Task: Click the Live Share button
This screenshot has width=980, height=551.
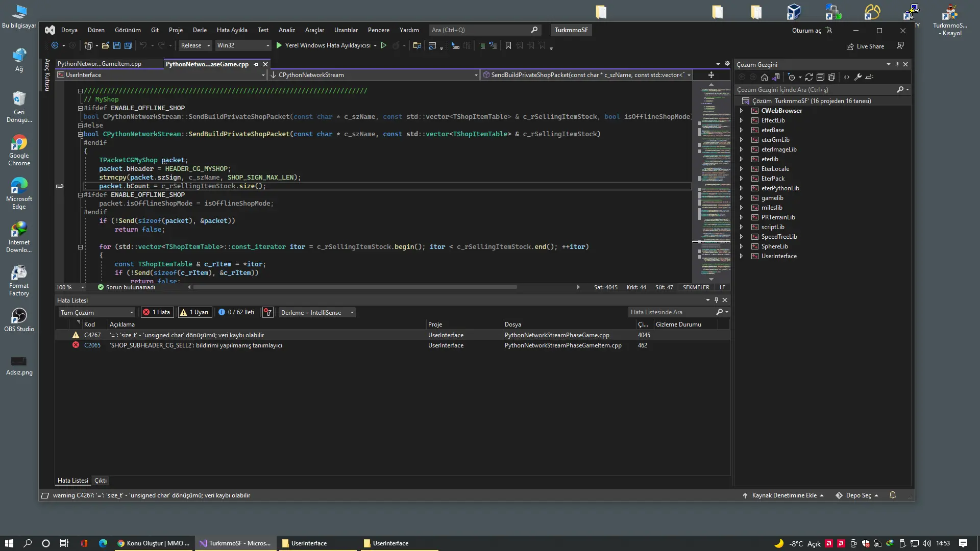Action: [x=865, y=46]
